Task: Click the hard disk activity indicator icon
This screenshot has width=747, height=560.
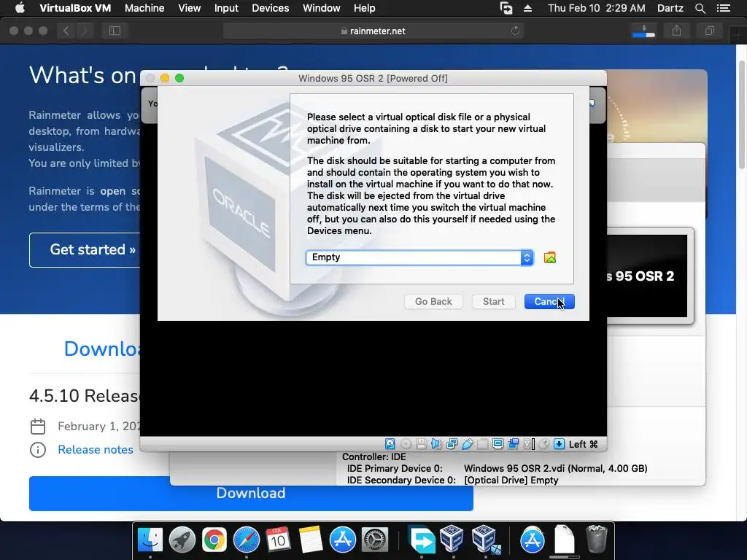Action: click(390, 444)
